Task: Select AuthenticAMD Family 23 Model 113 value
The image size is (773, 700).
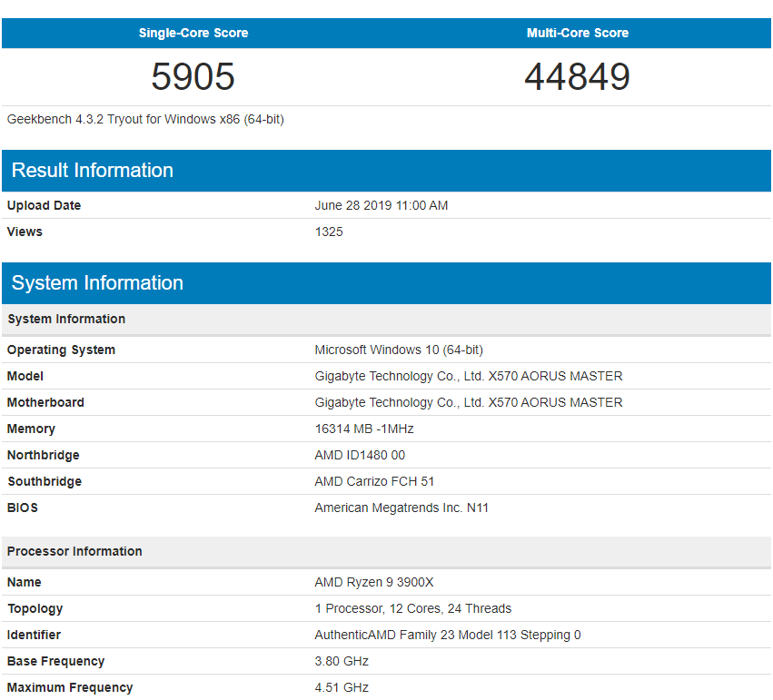Action: click(448, 635)
